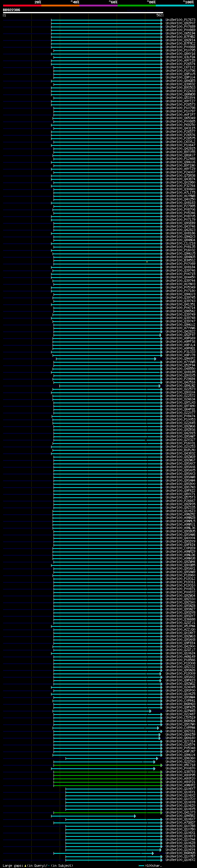
Task: Select hit label UniRef100_B6RHQ5
Action: (x=180, y=853)
